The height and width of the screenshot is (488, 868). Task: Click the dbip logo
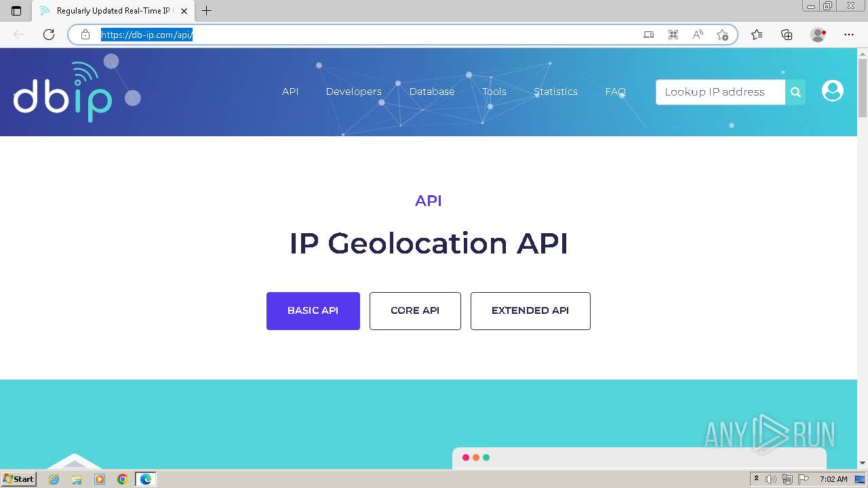coord(62,92)
